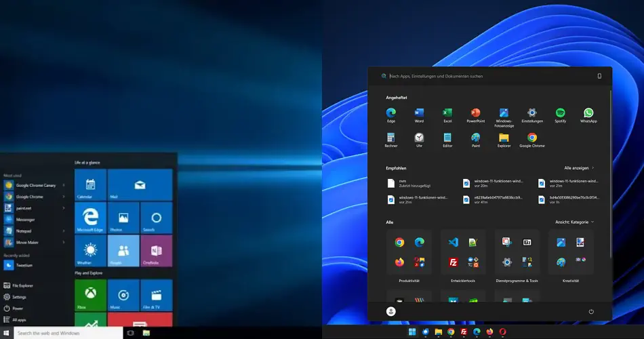
Task: Open the People tile
Action: coord(123,251)
